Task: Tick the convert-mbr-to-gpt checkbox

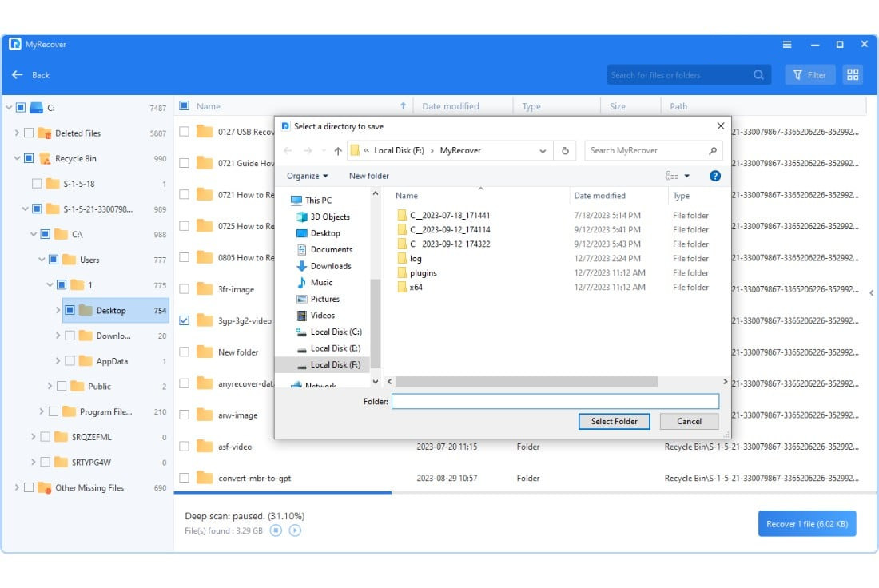Action: 185,478
